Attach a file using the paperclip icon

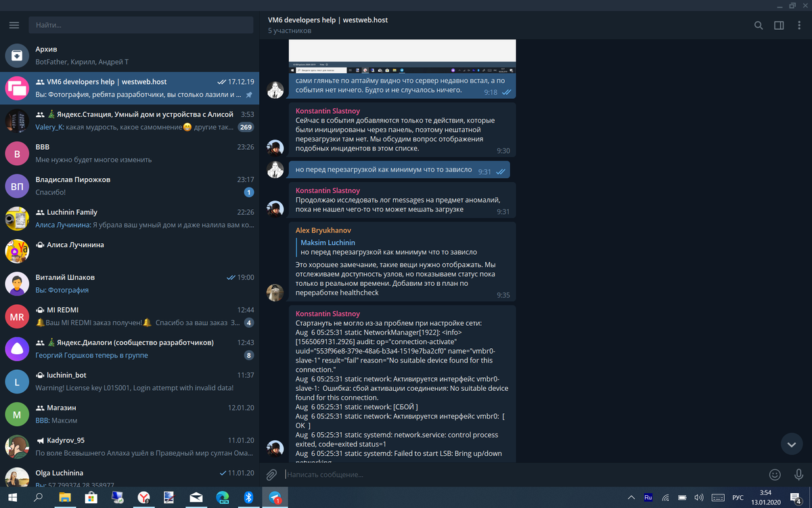(271, 475)
